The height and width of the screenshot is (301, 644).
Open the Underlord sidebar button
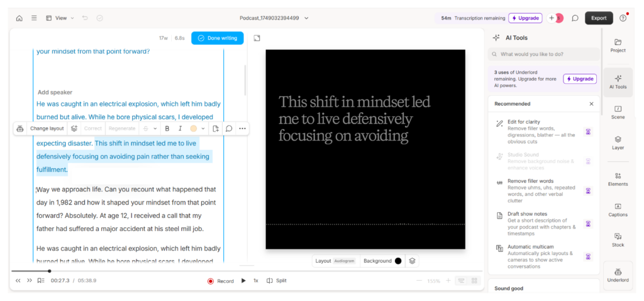click(618, 276)
